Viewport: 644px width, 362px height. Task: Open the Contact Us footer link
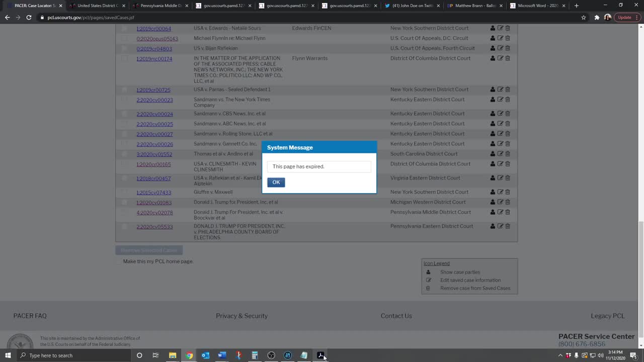point(396,316)
